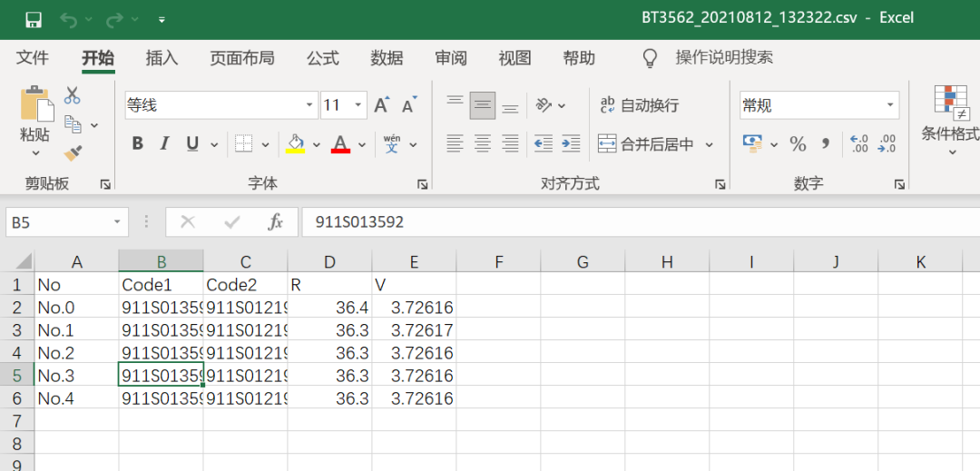Toggle Wrap Text (自动换行)
Viewport: 980px width, 471px height.
640,105
